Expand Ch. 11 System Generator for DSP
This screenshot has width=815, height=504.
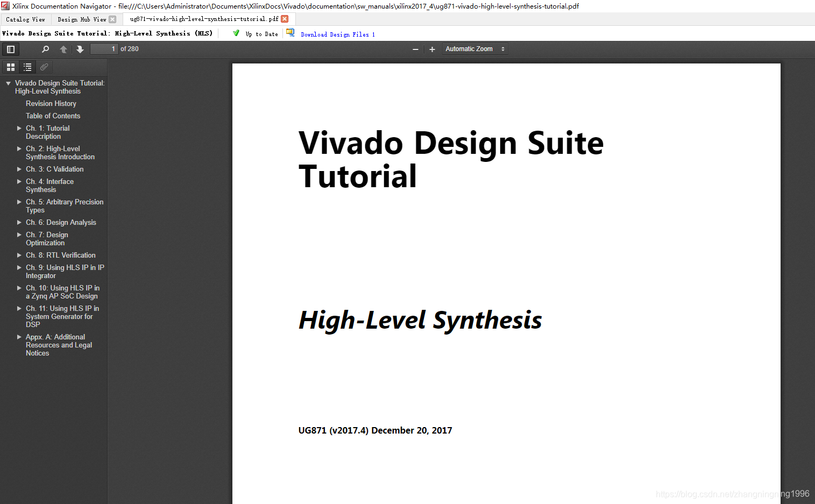(19, 309)
